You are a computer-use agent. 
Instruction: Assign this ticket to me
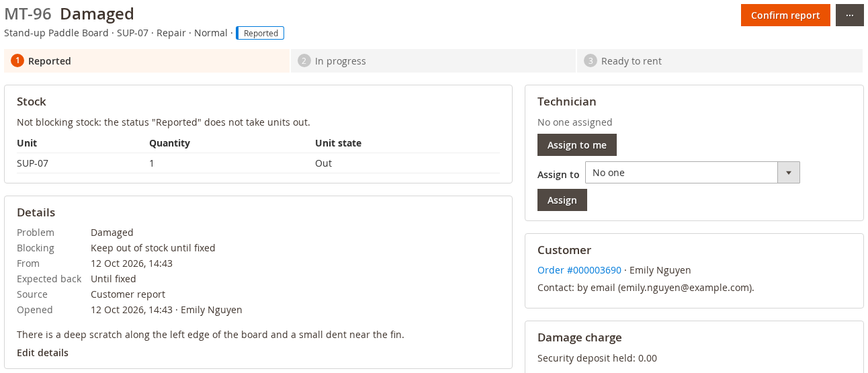[576, 144]
